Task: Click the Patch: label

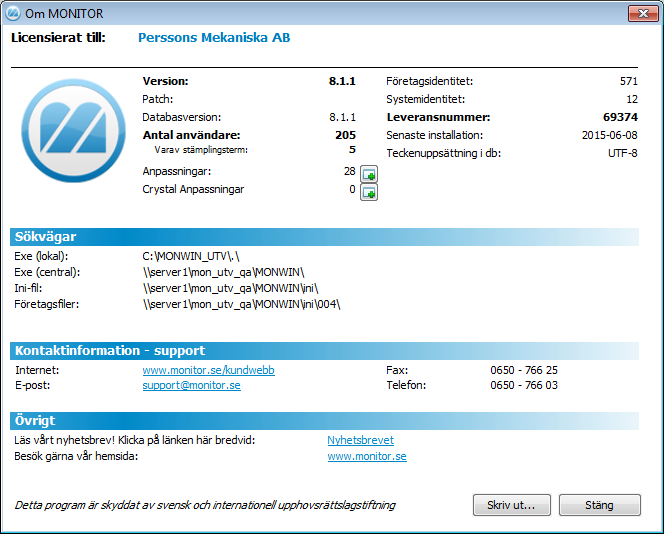Action: (158, 99)
